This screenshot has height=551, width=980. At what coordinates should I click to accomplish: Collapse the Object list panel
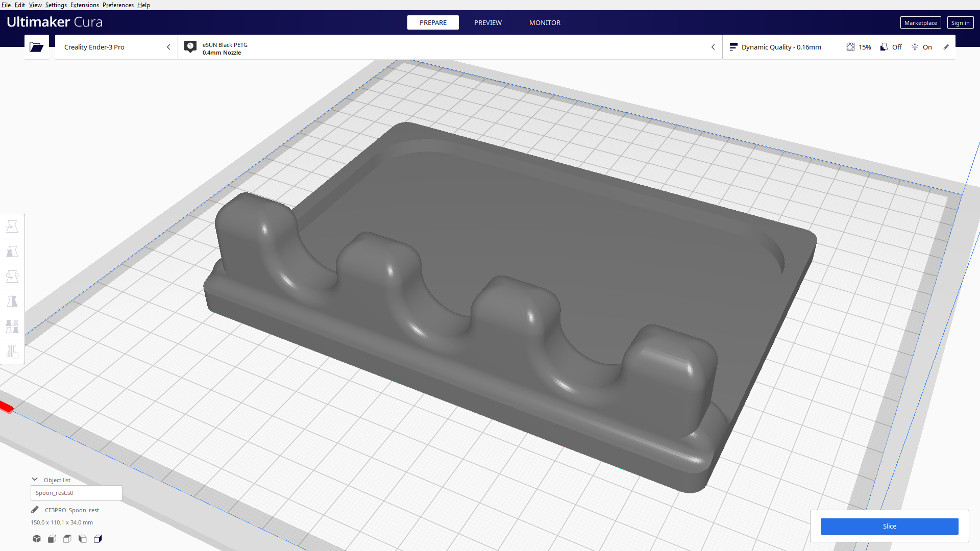(x=35, y=479)
